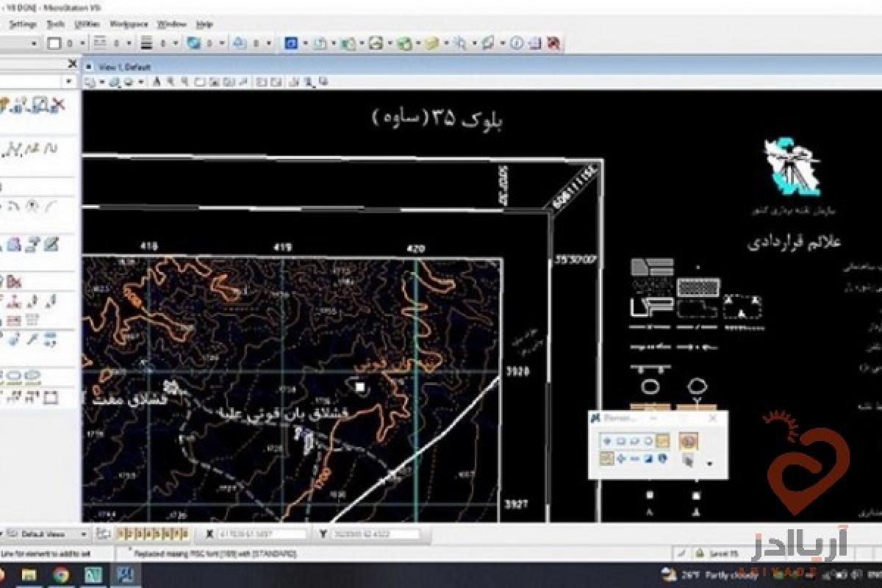Image resolution: width=882 pixels, height=588 pixels.
Task: Select Line method in Element Selection
Action: (x=663, y=440)
